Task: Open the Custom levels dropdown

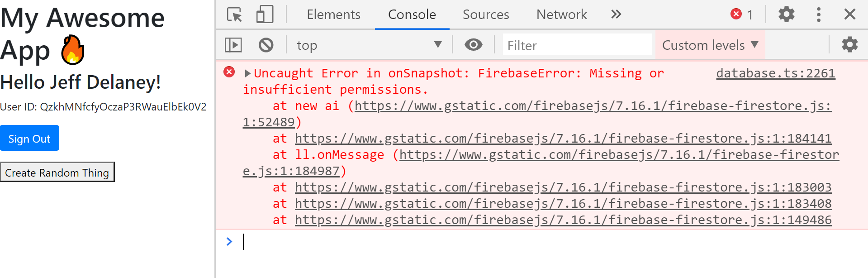Action: click(x=709, y=45)
